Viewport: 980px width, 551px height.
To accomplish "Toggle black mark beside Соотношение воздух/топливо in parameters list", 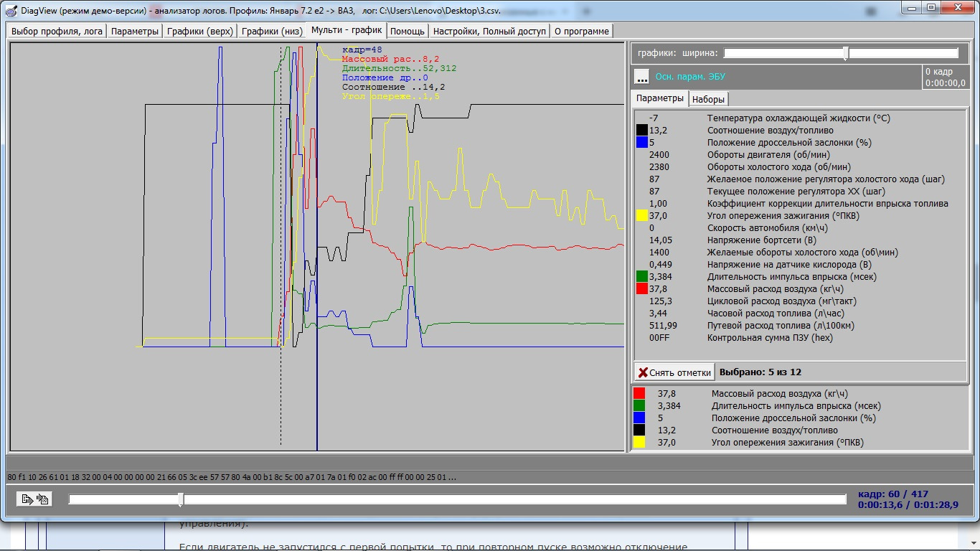I will coord(642,131).
